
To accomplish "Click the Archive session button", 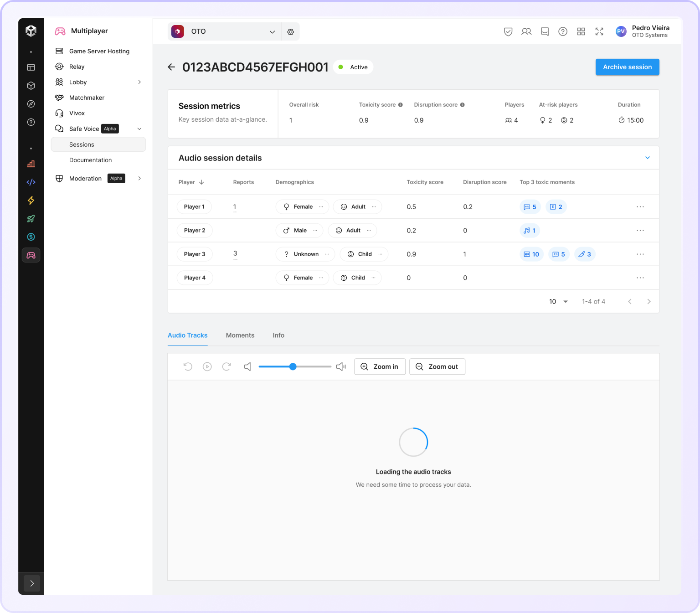I will 627,67.
